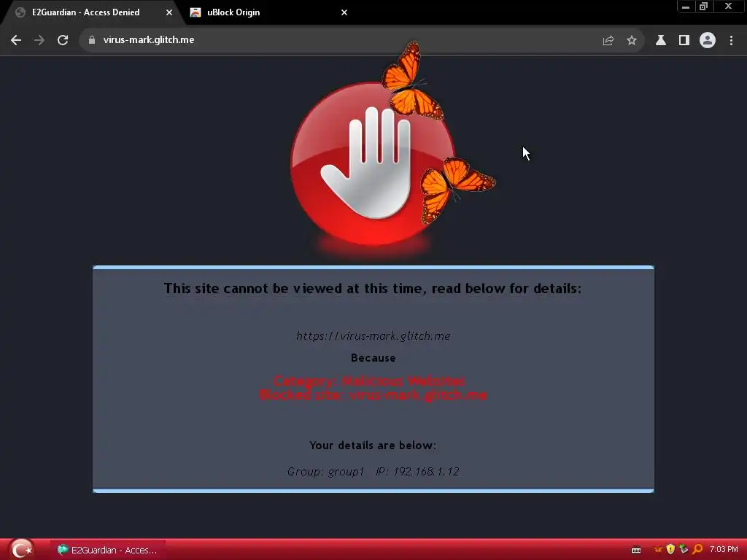Minimize the browser window

pos(686,7)
